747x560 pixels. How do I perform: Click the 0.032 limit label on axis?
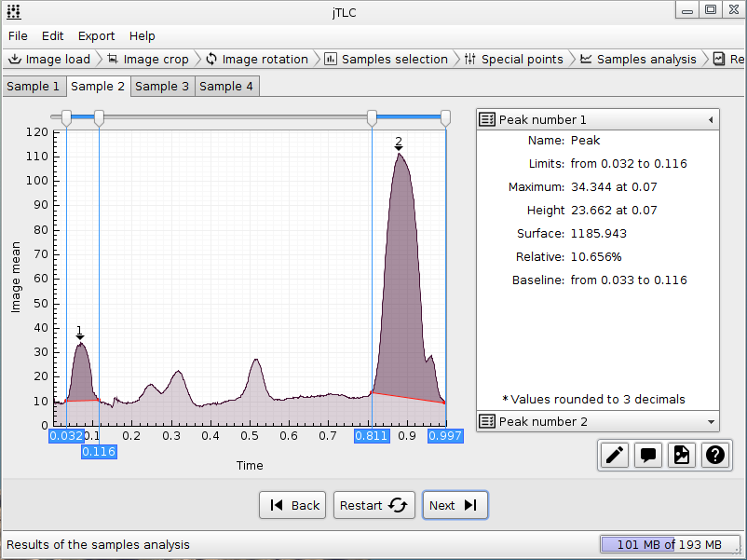pos(66,436)
